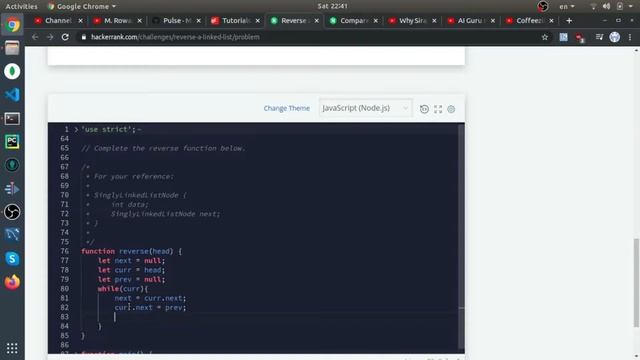Open Terminal from the dock
Viewport: 640px width, 360px height.
12,118
